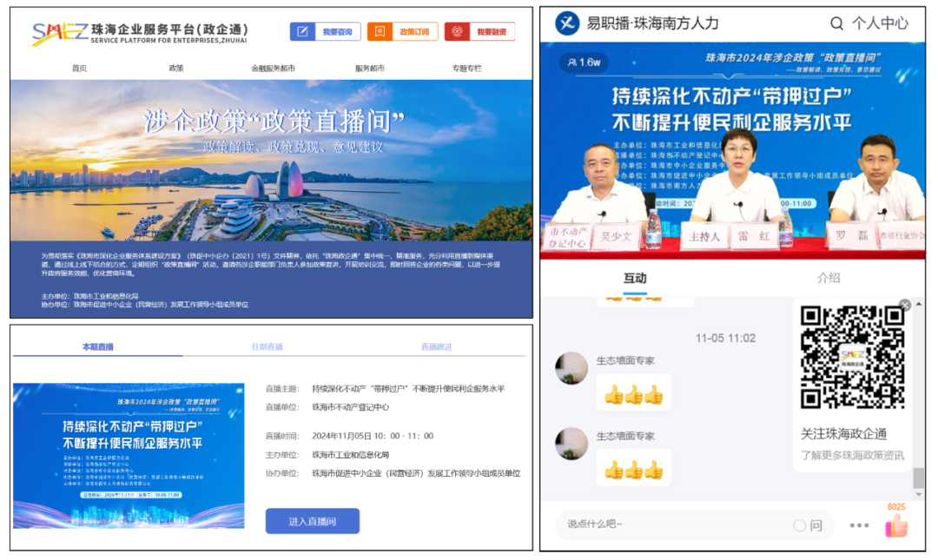Open search with the magnifier icon

(836, 23)
